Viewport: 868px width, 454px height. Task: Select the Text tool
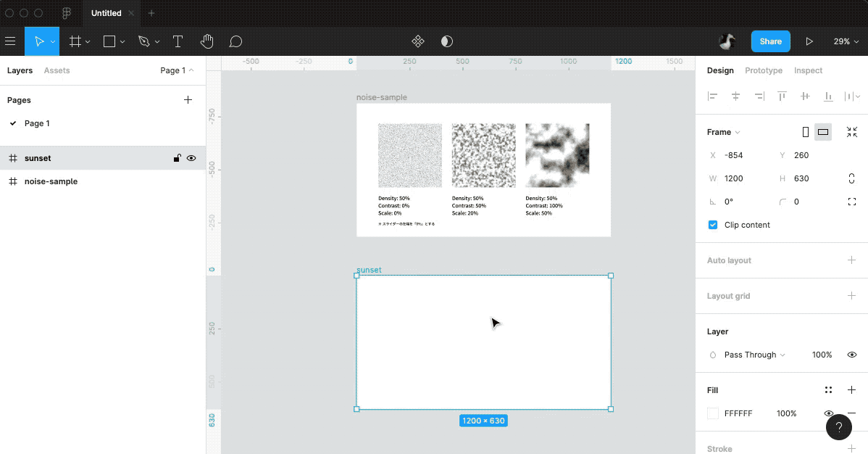(x=178, y=41)
